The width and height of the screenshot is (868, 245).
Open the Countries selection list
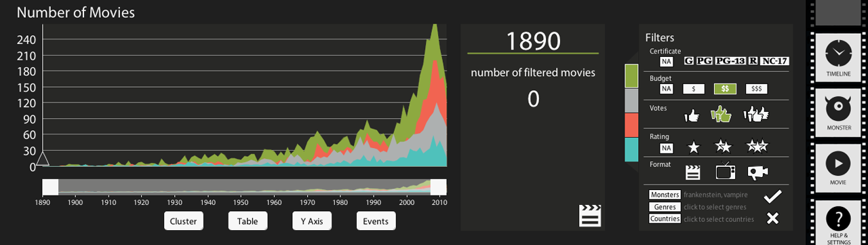tap(665, 219)
